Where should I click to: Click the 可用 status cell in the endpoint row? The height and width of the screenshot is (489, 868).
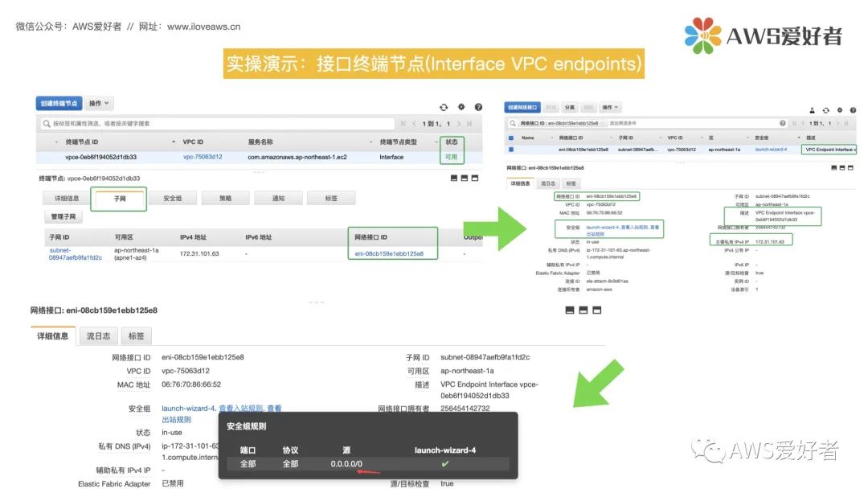click(451, 158)
